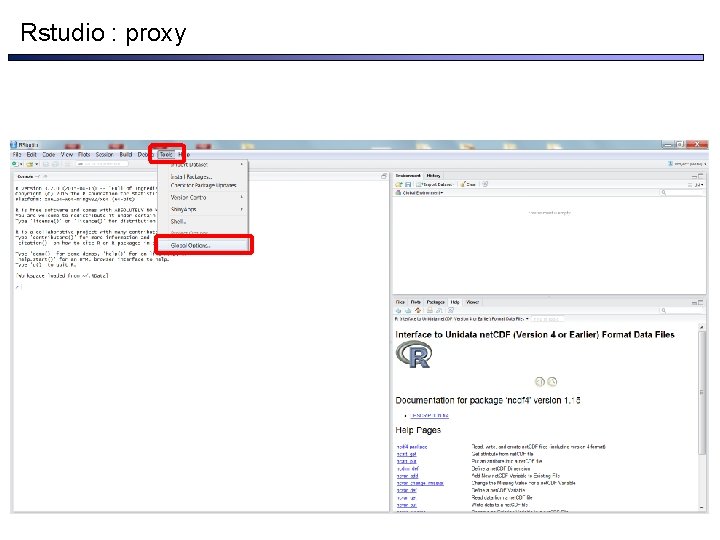
Task: Click the R logo image in Help
Action: click(x=414, y=355)
